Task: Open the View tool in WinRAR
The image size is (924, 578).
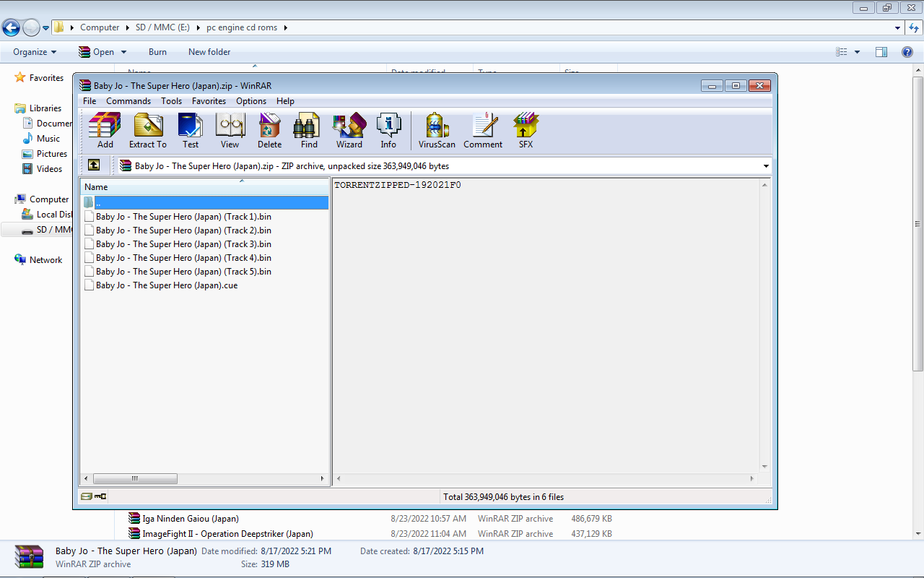Action: point(230,131)
